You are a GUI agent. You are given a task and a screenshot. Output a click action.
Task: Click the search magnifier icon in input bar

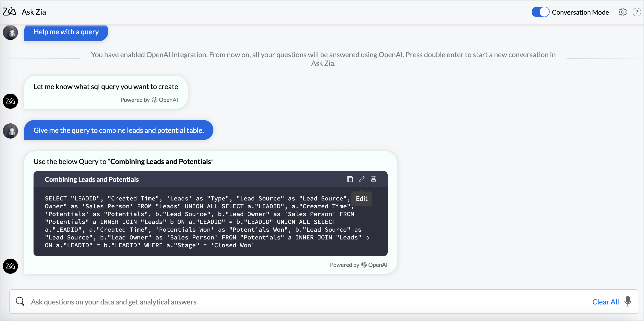click(20, 302)
